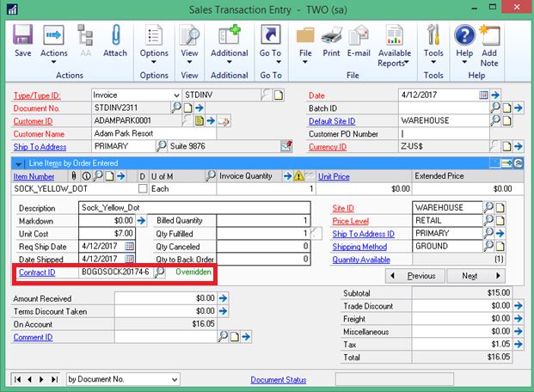Click the File folder icon
The image size is (534, 392).
pyautogui.click(x=305, y=36)
